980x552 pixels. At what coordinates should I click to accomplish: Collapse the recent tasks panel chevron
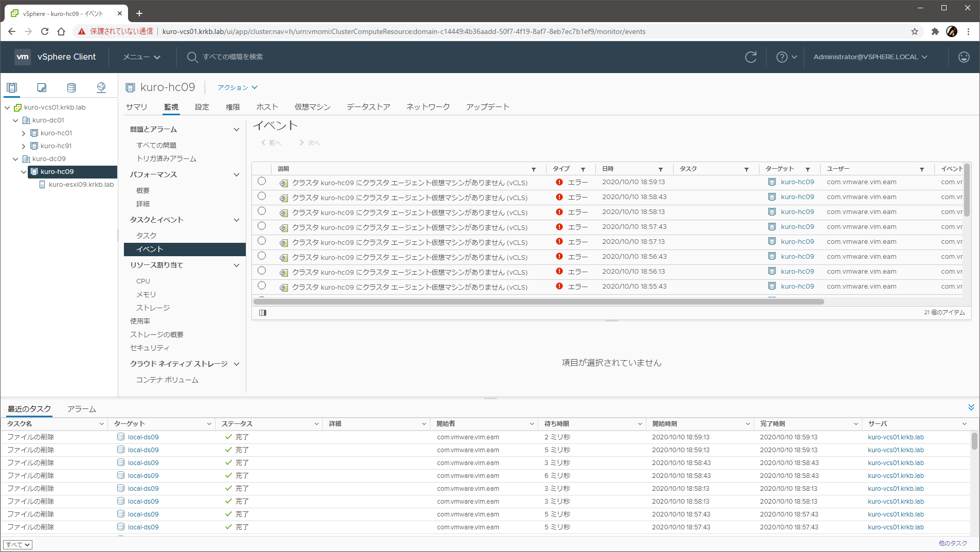click(971, 407)
